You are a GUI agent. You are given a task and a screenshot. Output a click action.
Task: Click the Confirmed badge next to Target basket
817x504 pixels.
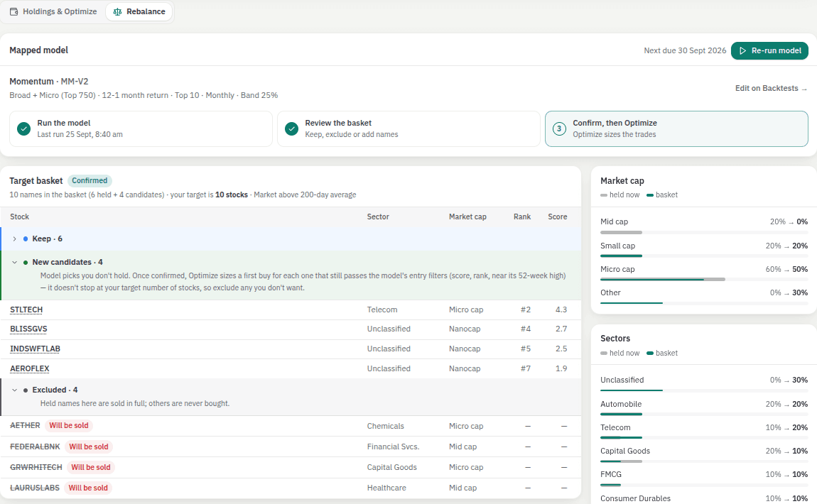click(x=90, y=181)
